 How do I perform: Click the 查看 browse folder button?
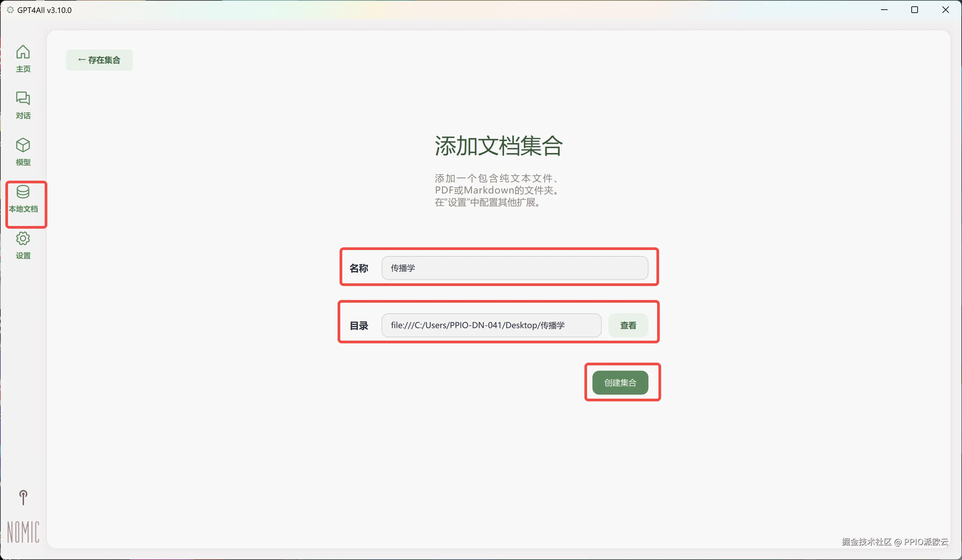628,325
